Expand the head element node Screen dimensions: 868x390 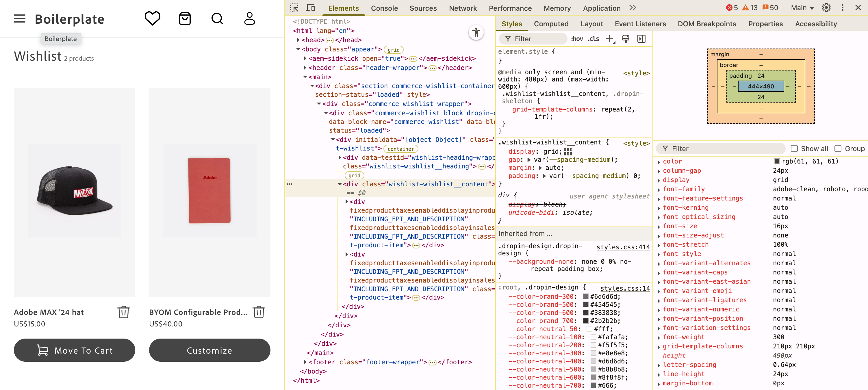(x=298, y=40)
